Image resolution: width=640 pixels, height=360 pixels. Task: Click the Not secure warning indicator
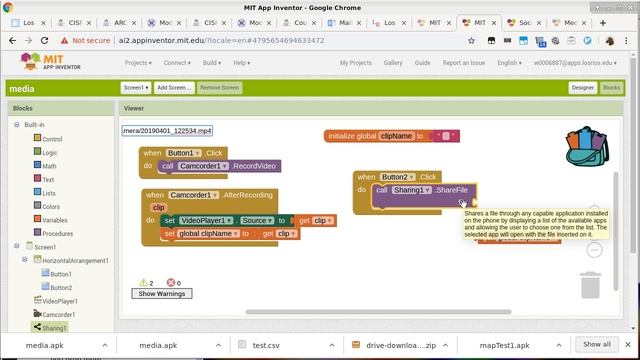tap(85, 40)
